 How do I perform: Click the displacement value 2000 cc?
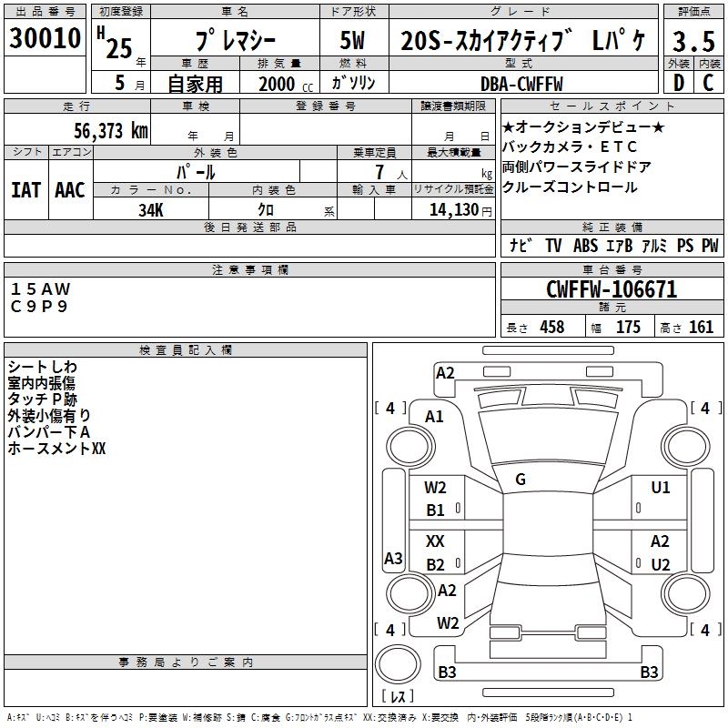pos(286,85)
